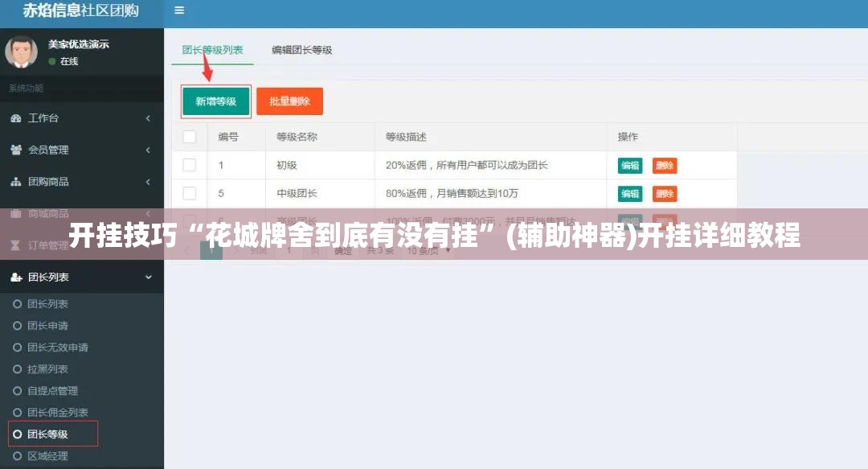The width and height of the screenshot is (868, 469).
Task: Check the 中级团长 row checkbox
Action: (x=190, y=193)
